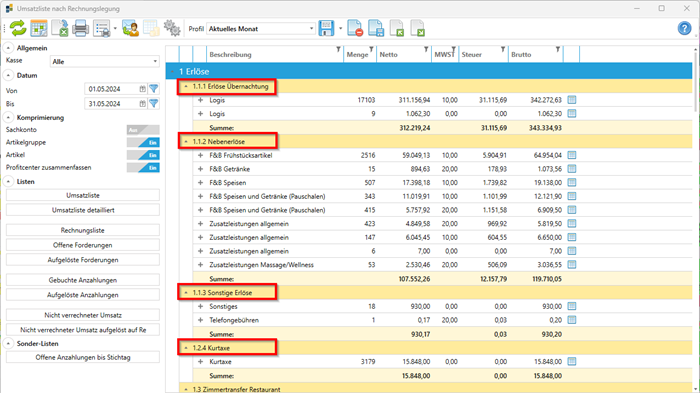Viewport: 700px width, 393px height.
Task: Toggle the Sachkonto switch
Action: (143, 130)
